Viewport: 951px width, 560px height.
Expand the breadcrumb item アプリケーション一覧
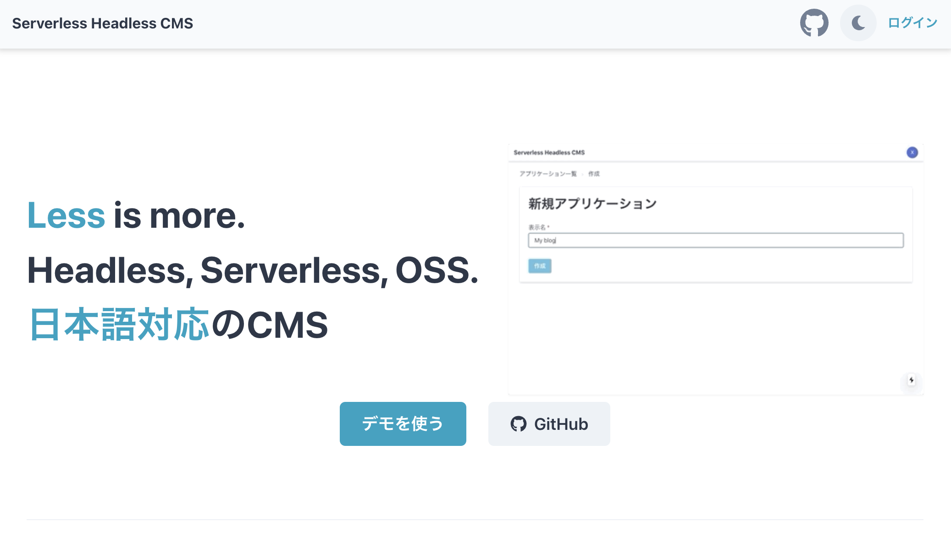pyautogui.click(x=549, y=174)
